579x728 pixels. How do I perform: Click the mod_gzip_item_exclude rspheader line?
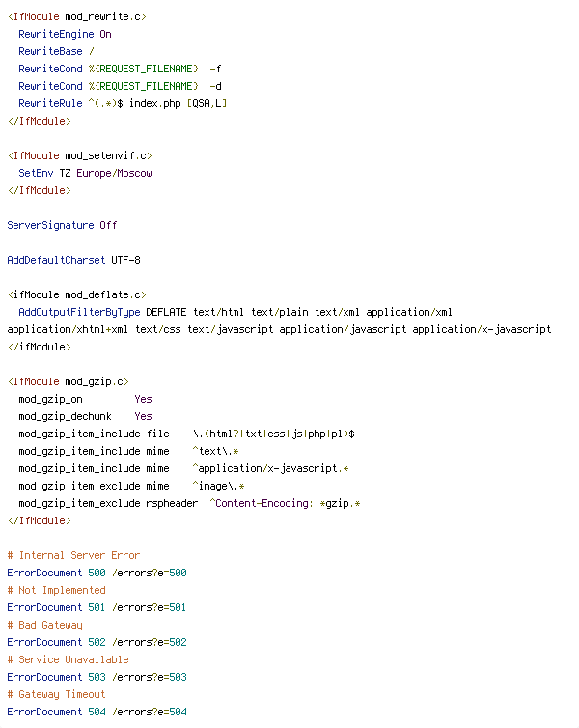[189, 503]
